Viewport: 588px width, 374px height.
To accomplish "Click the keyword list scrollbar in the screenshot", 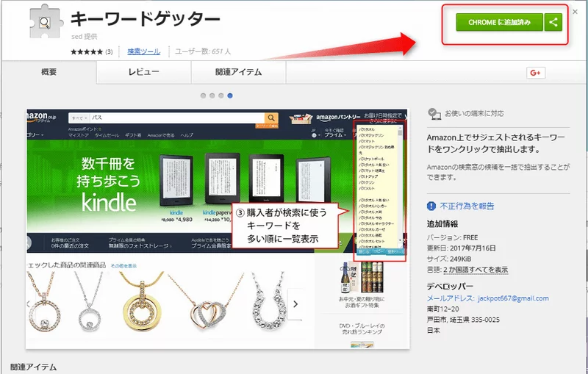I will click(x=401, y=184).
